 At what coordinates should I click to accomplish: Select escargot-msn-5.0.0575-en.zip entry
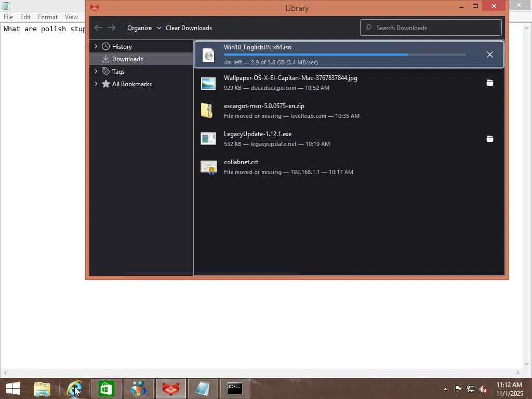point(349,111)
